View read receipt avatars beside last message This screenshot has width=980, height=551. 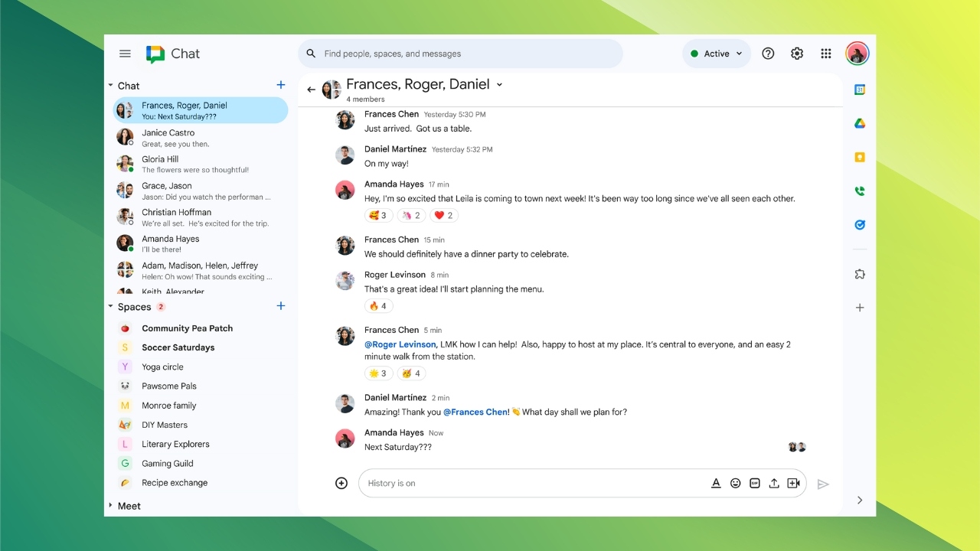pos(797,447)
